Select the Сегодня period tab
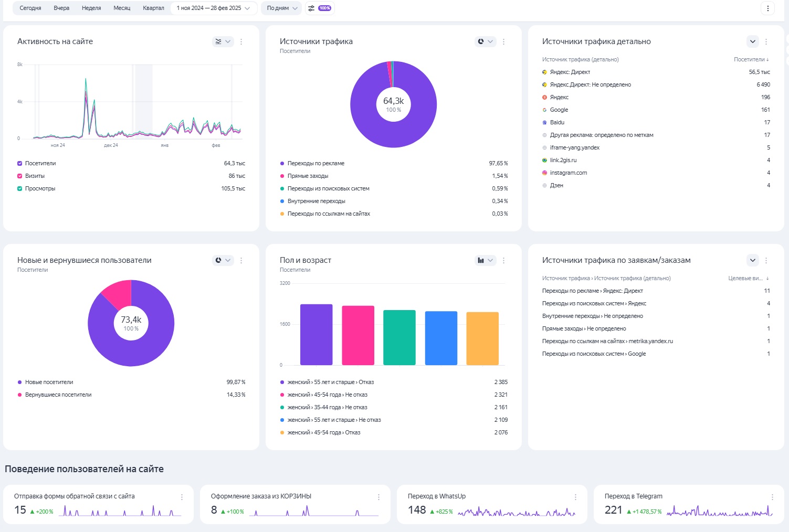 tap(30, 8)
